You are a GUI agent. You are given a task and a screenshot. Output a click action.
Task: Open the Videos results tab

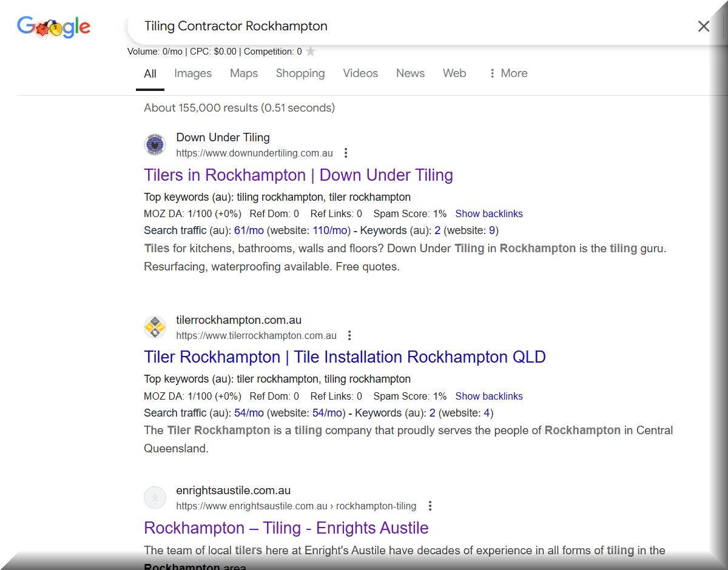pos(360,73)
